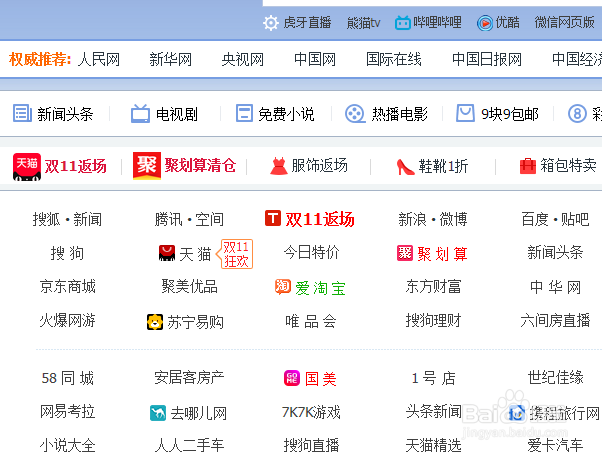602x454 pixels.
Task: Visit 聚美优品
Action: tap(189, 287)
